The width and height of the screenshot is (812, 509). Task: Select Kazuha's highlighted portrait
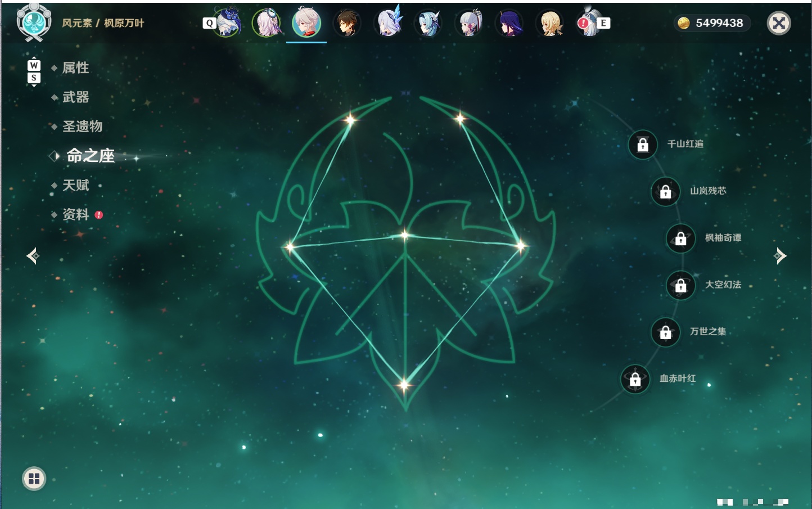306,23
